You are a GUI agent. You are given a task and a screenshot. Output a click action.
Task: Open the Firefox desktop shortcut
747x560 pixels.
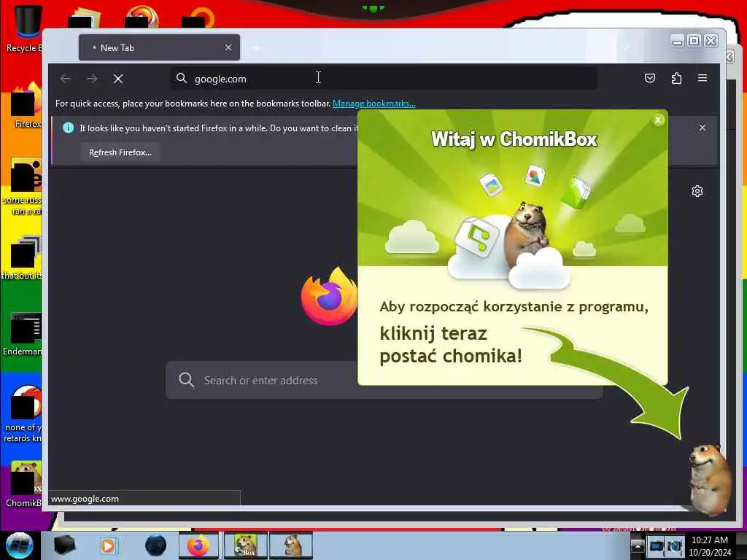pyautogui.click(x=26, y=106)
